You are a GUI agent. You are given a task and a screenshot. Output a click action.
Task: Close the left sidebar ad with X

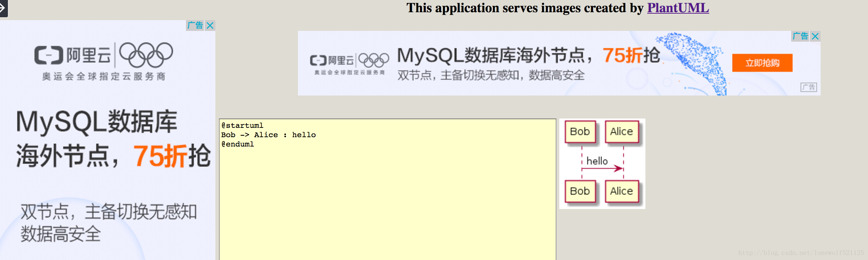coord(210,25)
